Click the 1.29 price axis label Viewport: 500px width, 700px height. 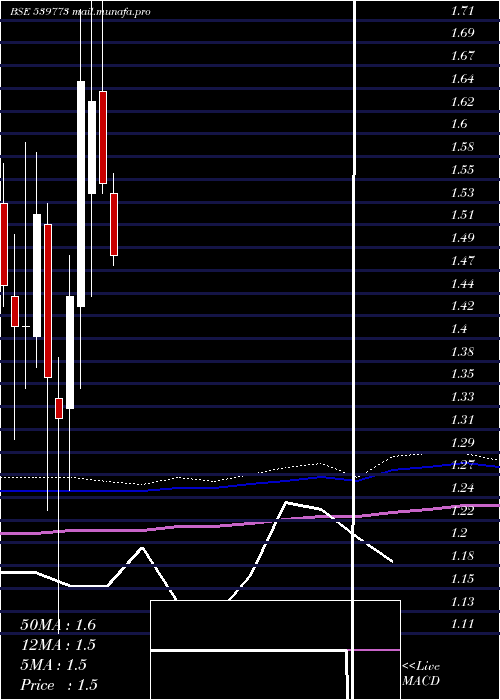(462, 443)
